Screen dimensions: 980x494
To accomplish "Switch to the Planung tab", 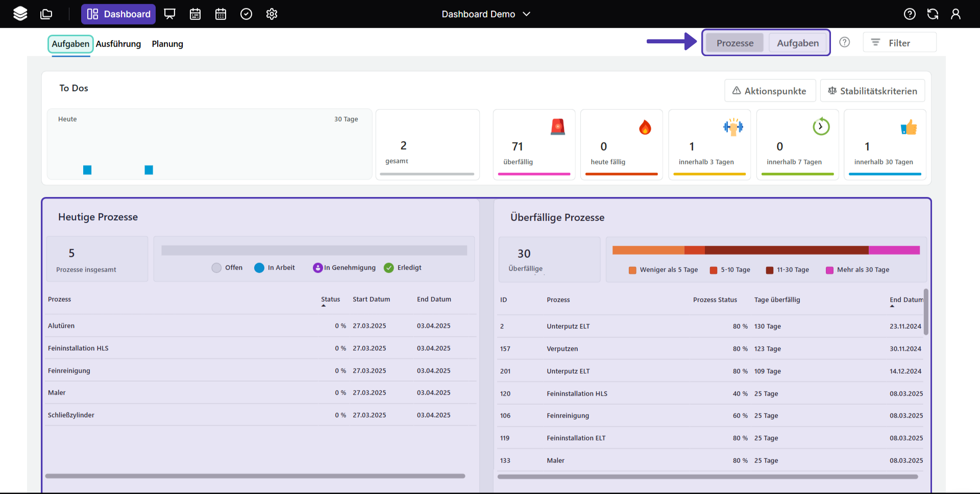I will click(167, 44).
